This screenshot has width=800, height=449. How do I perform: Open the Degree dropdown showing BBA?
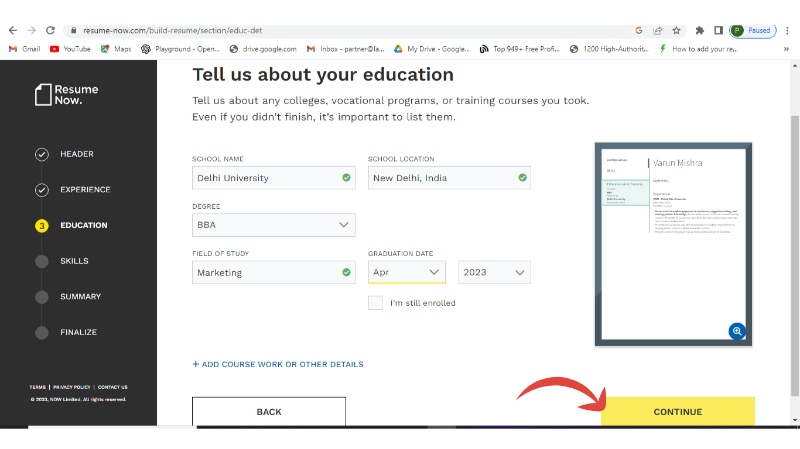click(273, 225)
